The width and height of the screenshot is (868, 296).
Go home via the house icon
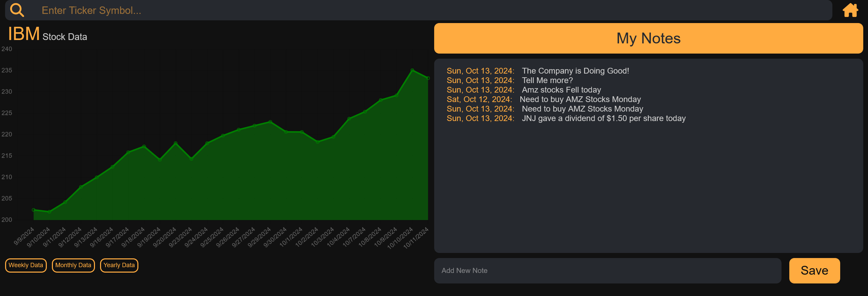click(850, 10)
